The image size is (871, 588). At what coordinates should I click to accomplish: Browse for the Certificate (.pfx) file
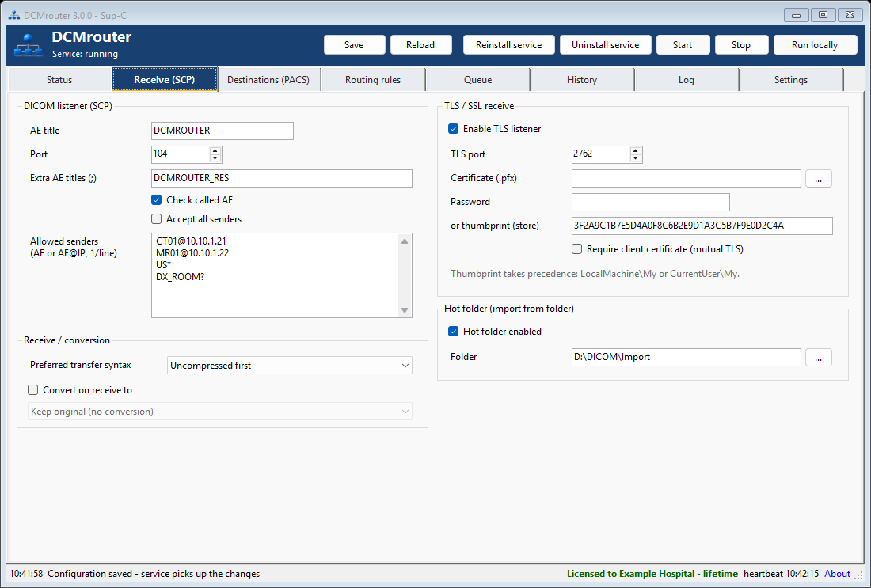[818, 178]
